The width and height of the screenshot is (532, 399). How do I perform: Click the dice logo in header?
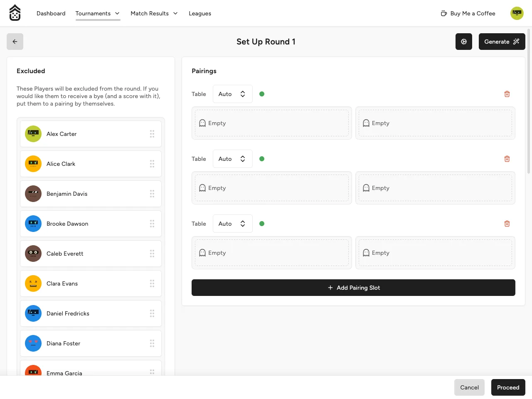point(15,13)
